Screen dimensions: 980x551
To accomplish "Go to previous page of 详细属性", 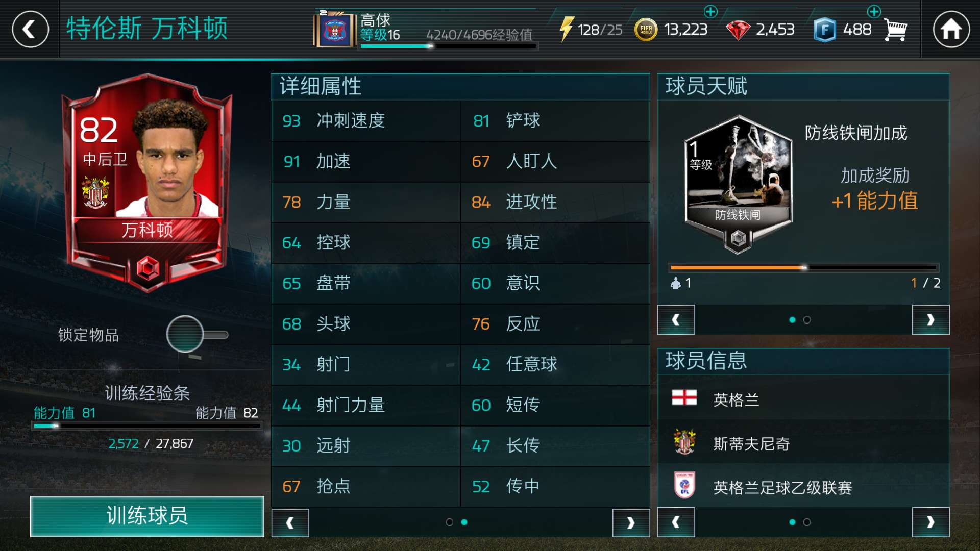I will click(290, 522).
